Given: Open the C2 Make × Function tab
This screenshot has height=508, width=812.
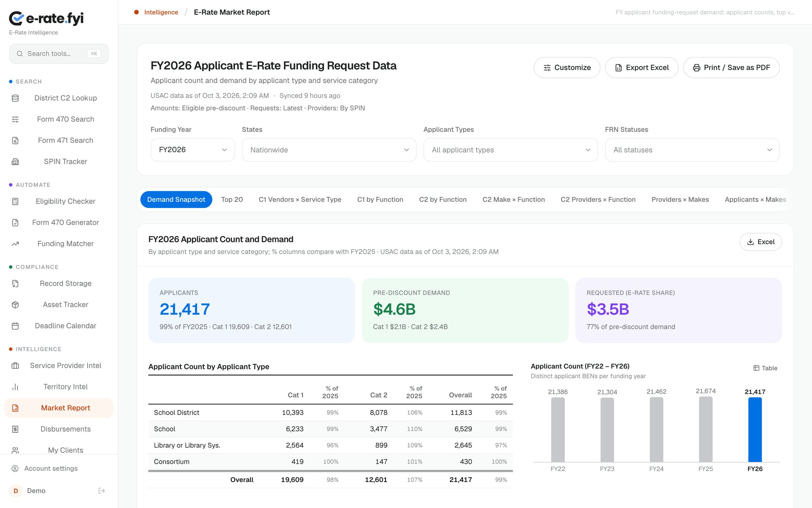Looking at the screenshot, I should click(513, 199).
